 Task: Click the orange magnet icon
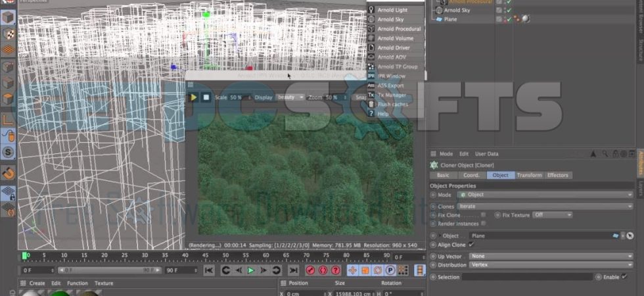[8, 172]
